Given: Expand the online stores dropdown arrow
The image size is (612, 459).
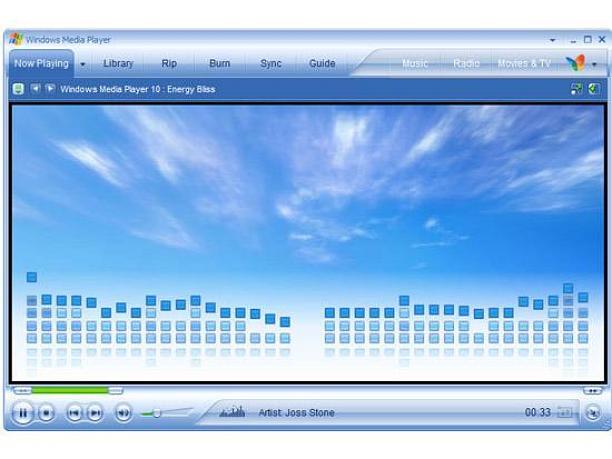Looking at the screenshot, I should [594, 64].
